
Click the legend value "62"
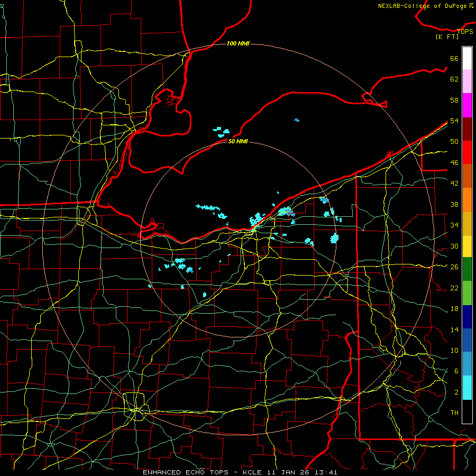coord(454,79)
